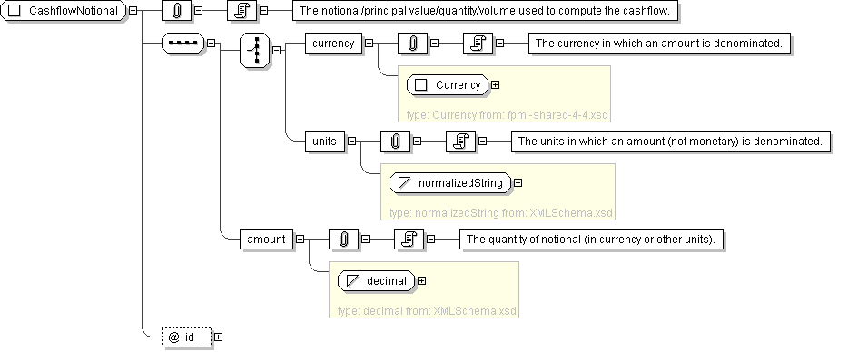Viewport: 868px width, 352px height.
Task: Collapse the CashflowNotional root node
Action: point(133,11)
